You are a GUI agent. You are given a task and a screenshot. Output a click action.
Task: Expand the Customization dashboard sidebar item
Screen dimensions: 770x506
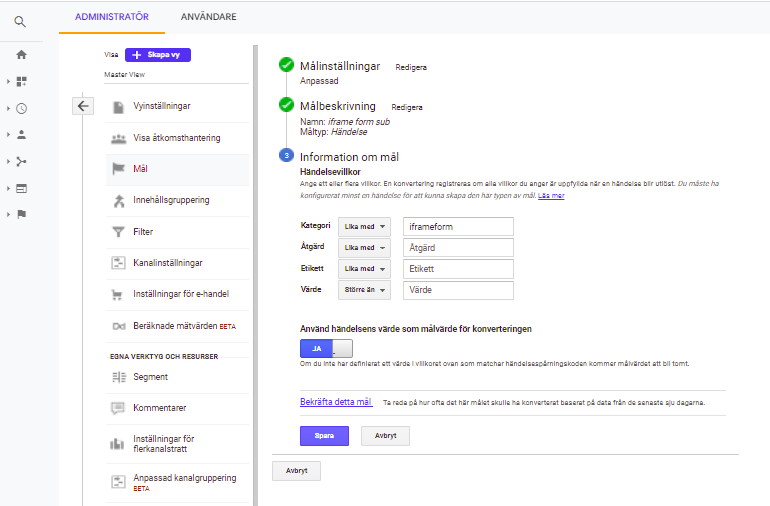pyautogui.click(x=21, y=81)
